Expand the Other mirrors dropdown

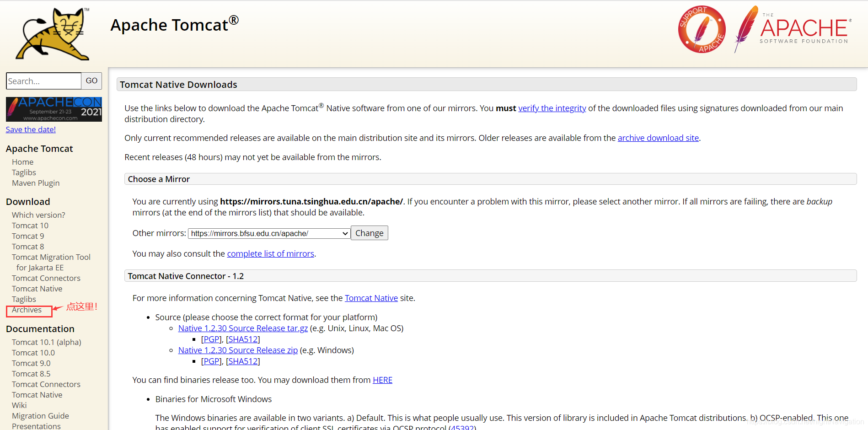269,233
